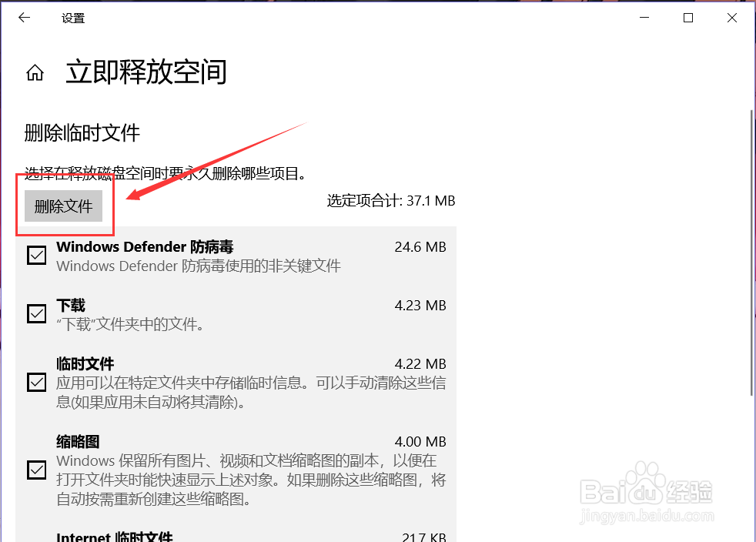Viewport: 756px width, 542px height.
Task: Minimize the Settings window
Action: coord(644,17)
